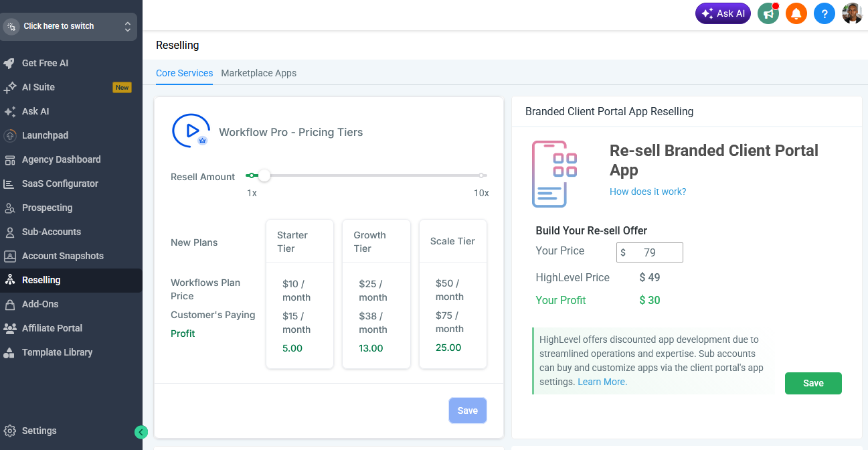
Task: Click the Settings gear icon
Action: tap(9, 431)
